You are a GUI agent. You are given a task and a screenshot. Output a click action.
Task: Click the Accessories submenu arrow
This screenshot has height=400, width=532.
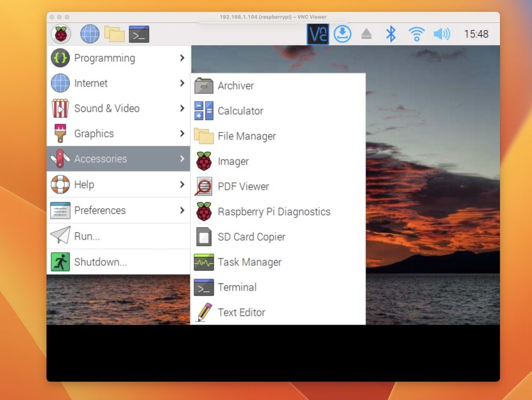[x=182, y=159]
